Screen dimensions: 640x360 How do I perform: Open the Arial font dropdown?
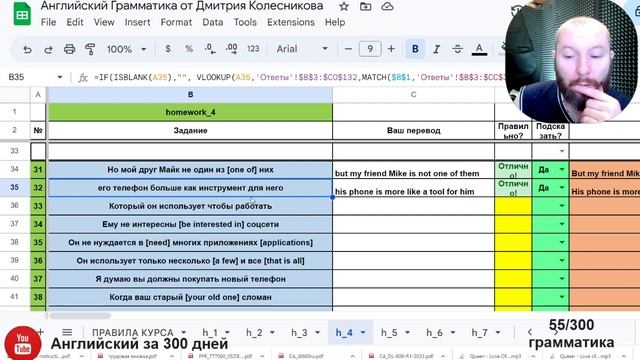tap(302, 49)
